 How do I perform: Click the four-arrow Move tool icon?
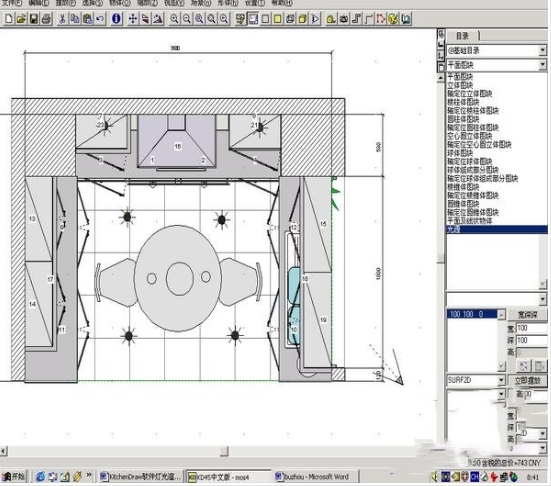[x=133, y=19]
